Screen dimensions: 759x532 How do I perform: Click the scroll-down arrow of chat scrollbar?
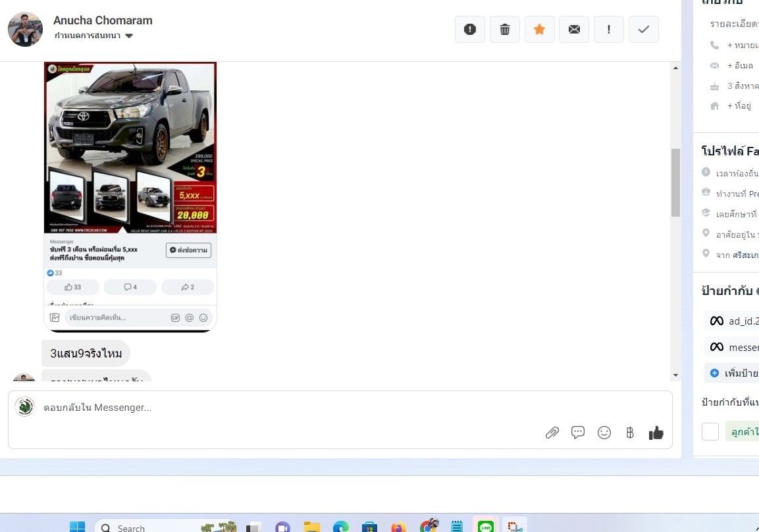coord(675,375)
